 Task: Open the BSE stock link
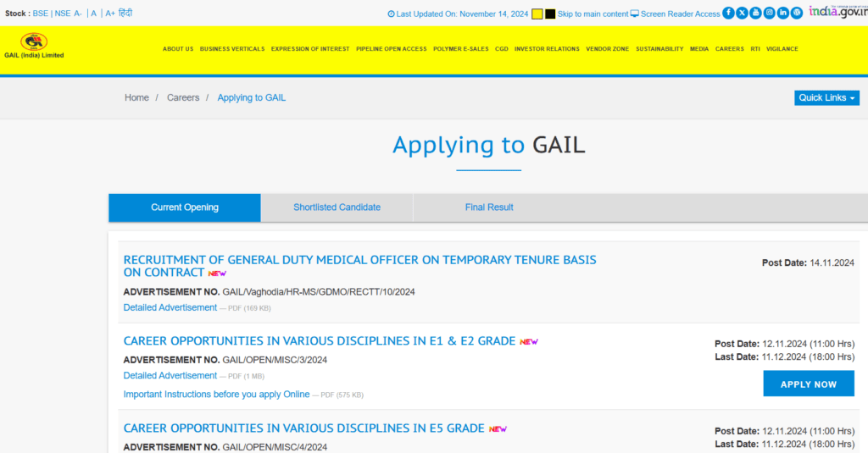coord(41,14)
